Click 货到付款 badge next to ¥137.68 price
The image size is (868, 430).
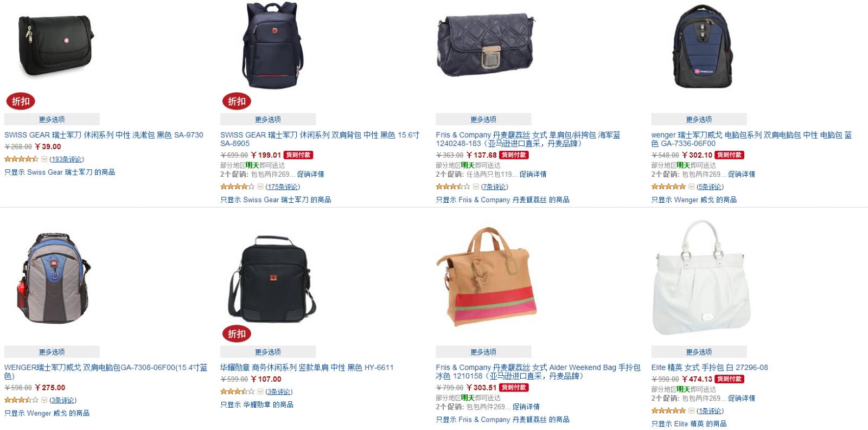pyautogui.click(x=514, y=155)
